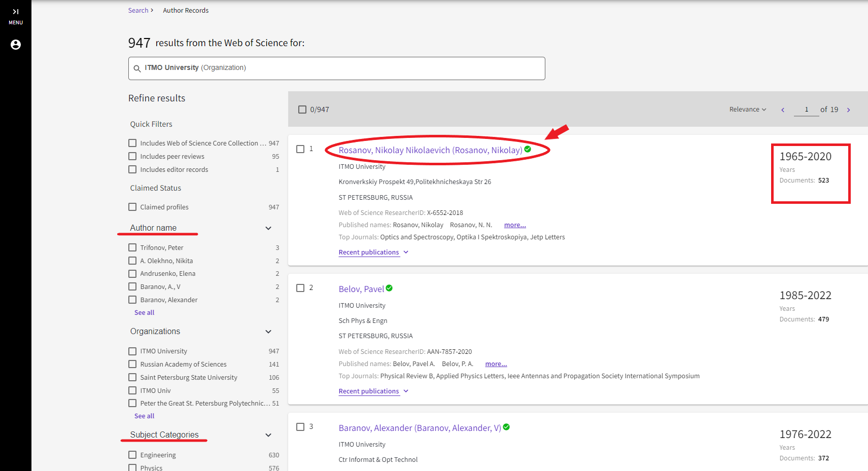The image size is (868, 471).
Task: Click verified badge next to Rosanov, Nikolay
Action: point(528,149)
